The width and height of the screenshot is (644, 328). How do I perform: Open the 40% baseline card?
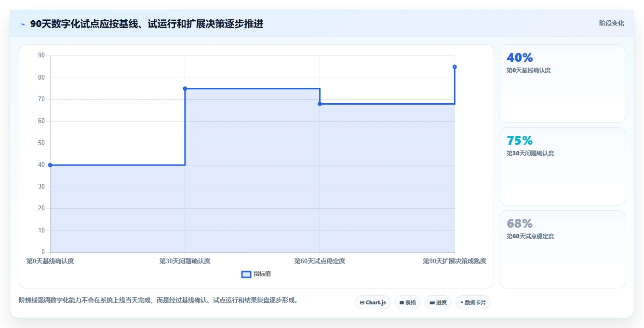pyautogui.click(x=562, y=83)
